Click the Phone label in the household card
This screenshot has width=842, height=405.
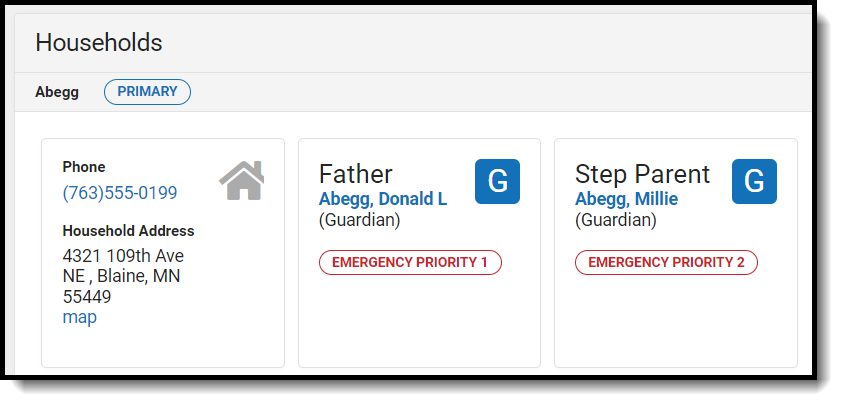[x=83, y=167]
